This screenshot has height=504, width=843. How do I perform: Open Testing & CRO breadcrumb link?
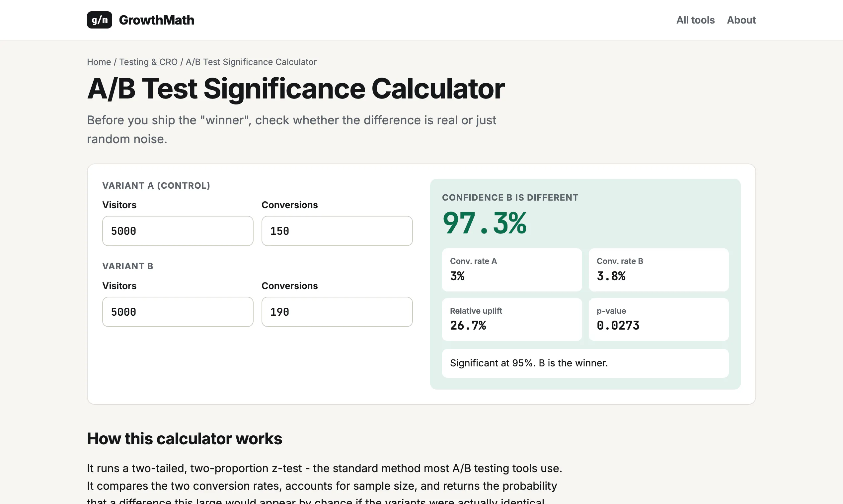coord(148,62)
